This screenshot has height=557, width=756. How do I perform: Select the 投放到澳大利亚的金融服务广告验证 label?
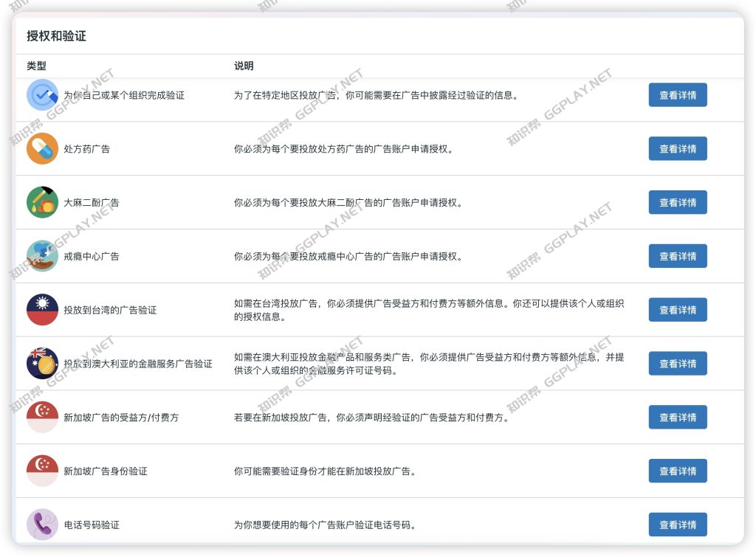click(x=138, y=364)
